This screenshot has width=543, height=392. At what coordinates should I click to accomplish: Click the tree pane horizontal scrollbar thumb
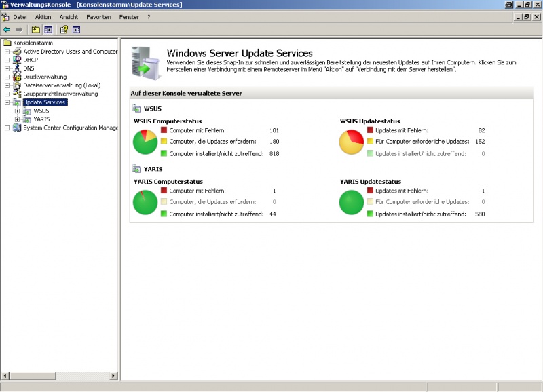point(33,376)
